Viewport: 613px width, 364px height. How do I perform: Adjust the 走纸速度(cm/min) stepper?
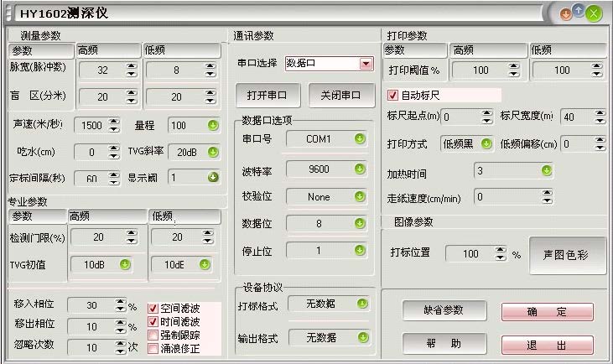(548, 196)
